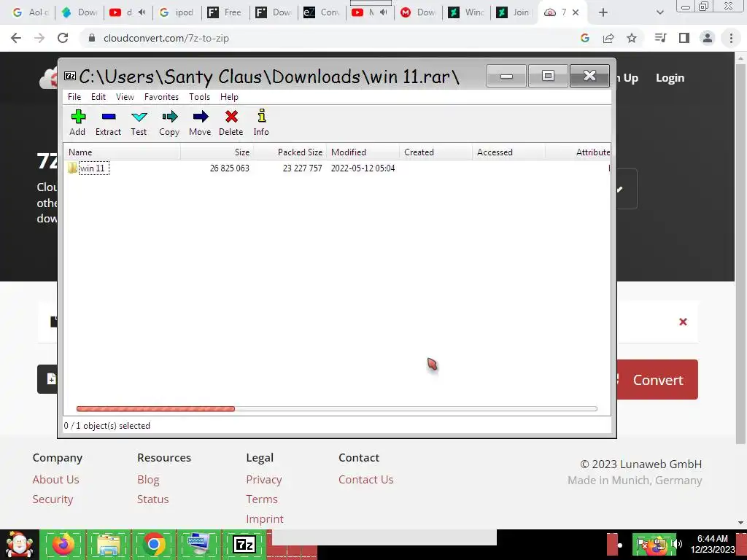Sort by the Name column header
Image resolution: width=747 pixels, height=560 pixels.
(122, 152)
